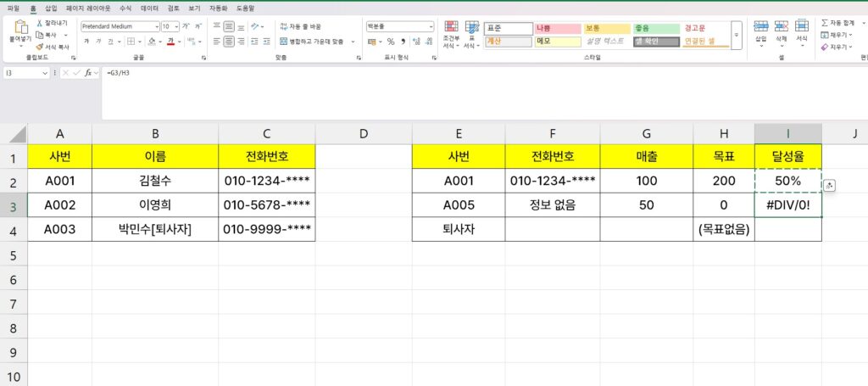The height and width of the screenshot is (386, 868).
Task: Click the Cut (잘라내기) scissors icon
Action: (41, 24)
